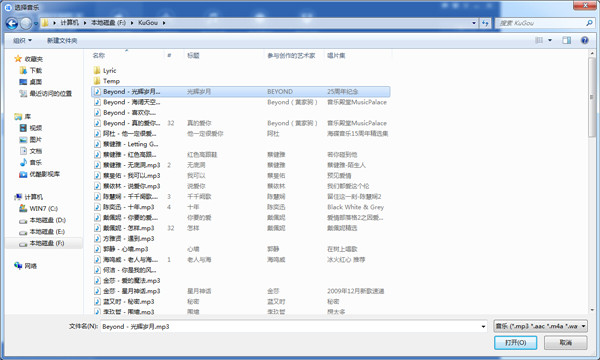Open the address bar history dropdown

pyautogui.click(x=474, y=23)
